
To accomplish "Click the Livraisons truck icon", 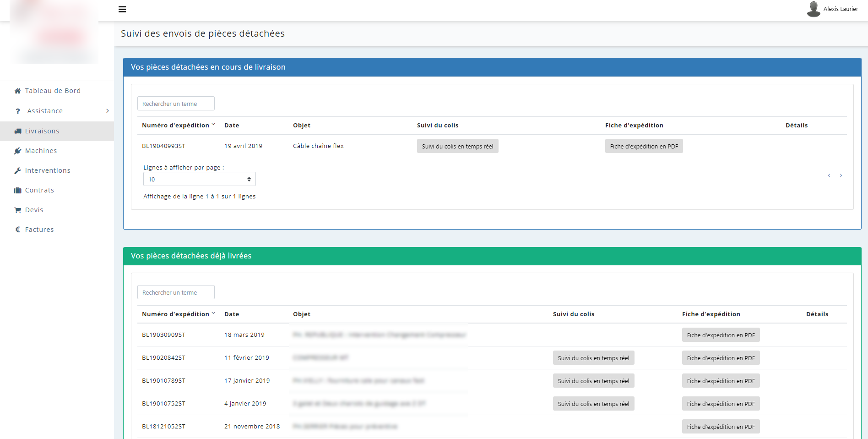I will [x=17, y=131].
